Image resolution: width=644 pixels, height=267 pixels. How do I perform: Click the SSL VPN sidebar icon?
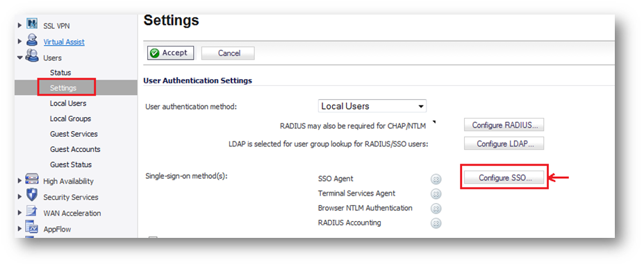[32, 24]
